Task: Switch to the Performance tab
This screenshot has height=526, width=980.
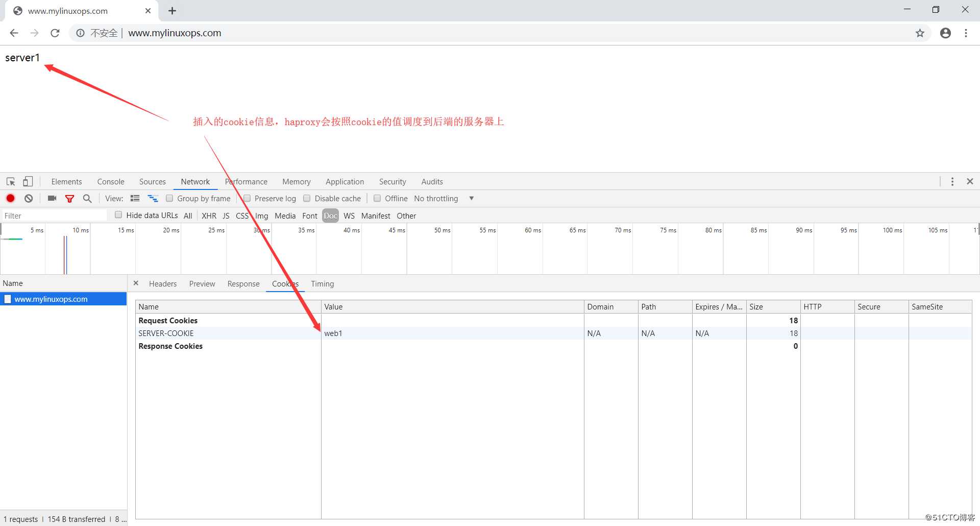Action: (246, 182)
